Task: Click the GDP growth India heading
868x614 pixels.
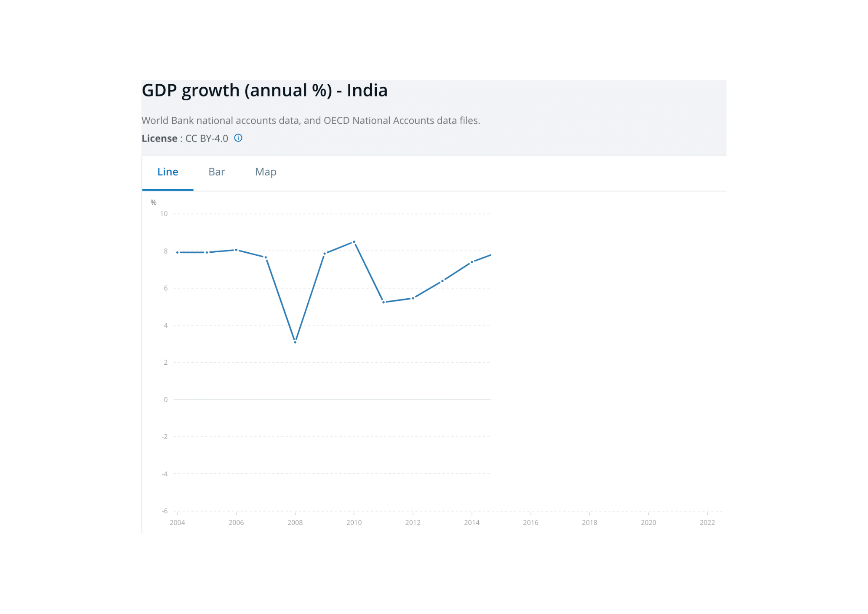Action: point(264,91)
